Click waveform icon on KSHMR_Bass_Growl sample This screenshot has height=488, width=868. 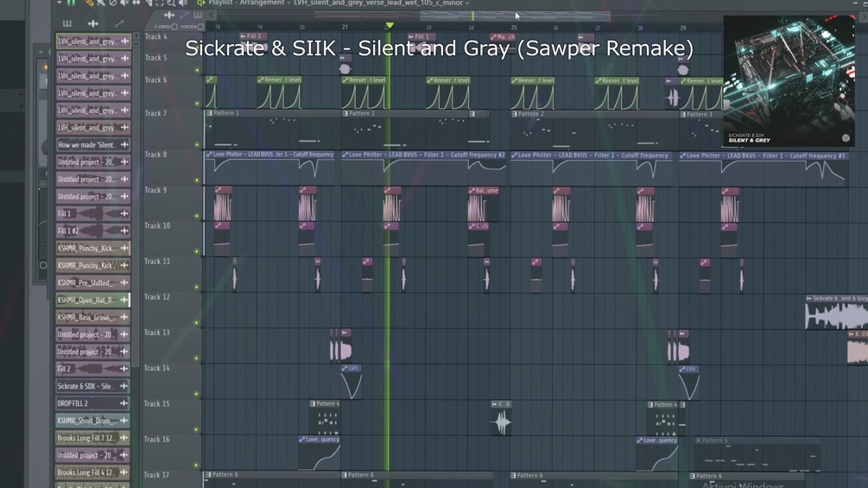tap(124, 317)
